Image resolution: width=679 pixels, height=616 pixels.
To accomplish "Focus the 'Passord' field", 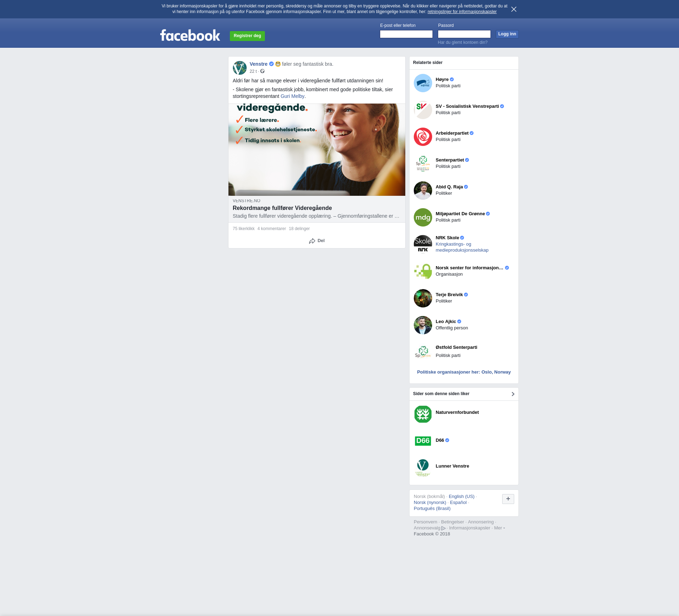I will pos(464,34).
